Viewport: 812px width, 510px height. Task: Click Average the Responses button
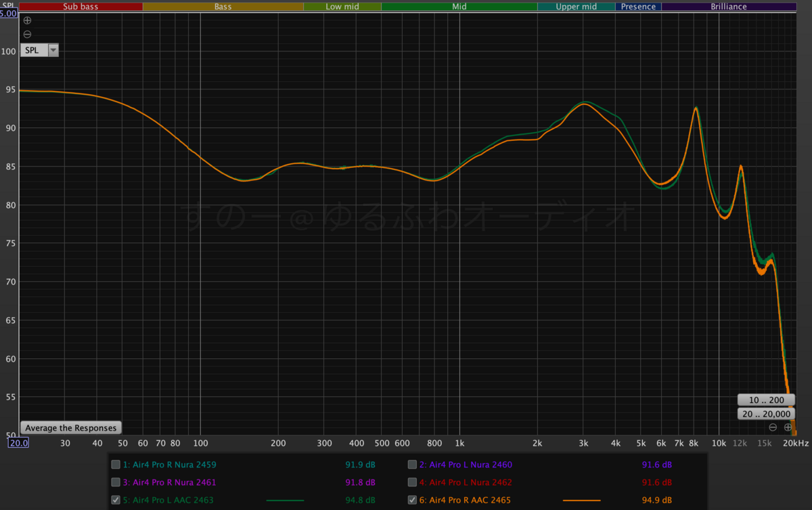tap(71, 428)
